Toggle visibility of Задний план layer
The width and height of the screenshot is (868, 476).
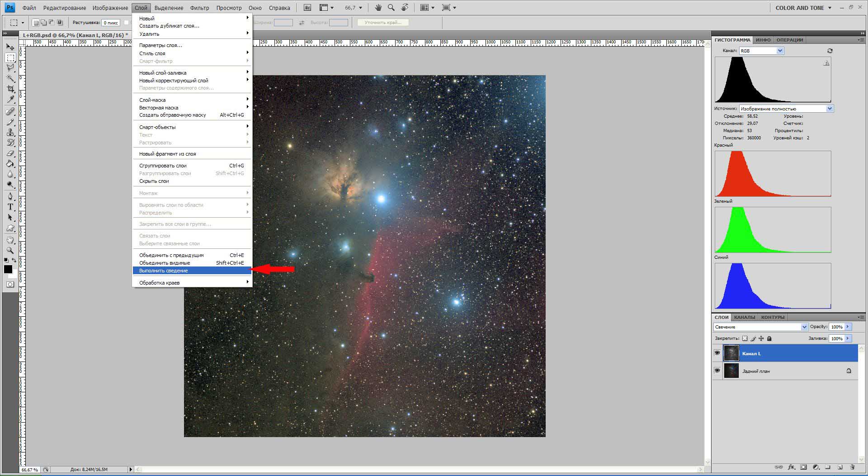coord(717,371)
